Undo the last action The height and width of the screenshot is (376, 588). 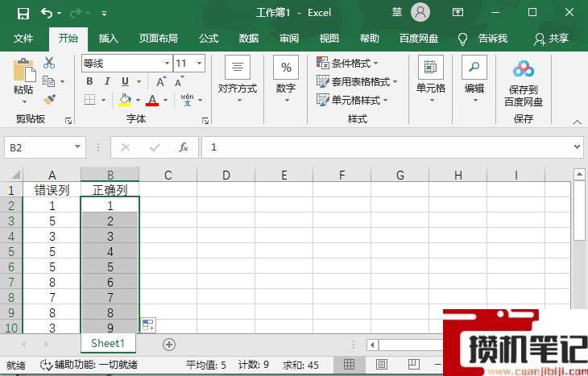point(47,14)
